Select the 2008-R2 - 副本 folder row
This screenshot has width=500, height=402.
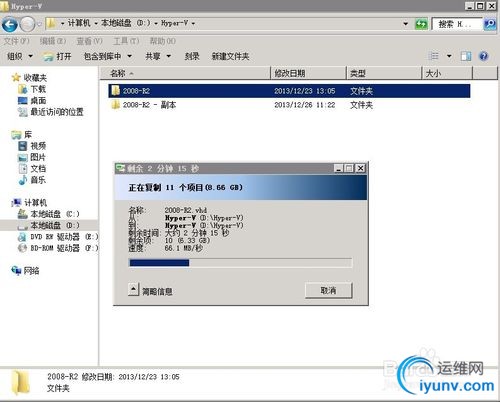pos(289,105)
